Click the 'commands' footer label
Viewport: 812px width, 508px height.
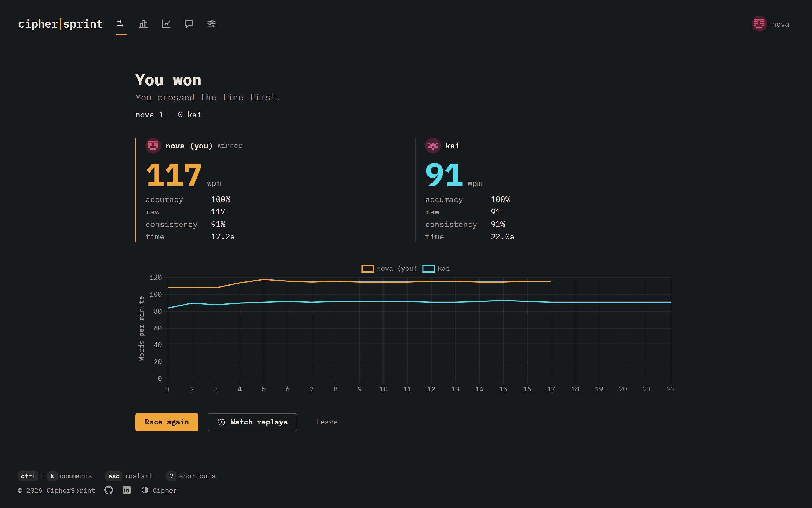[76, 476]
